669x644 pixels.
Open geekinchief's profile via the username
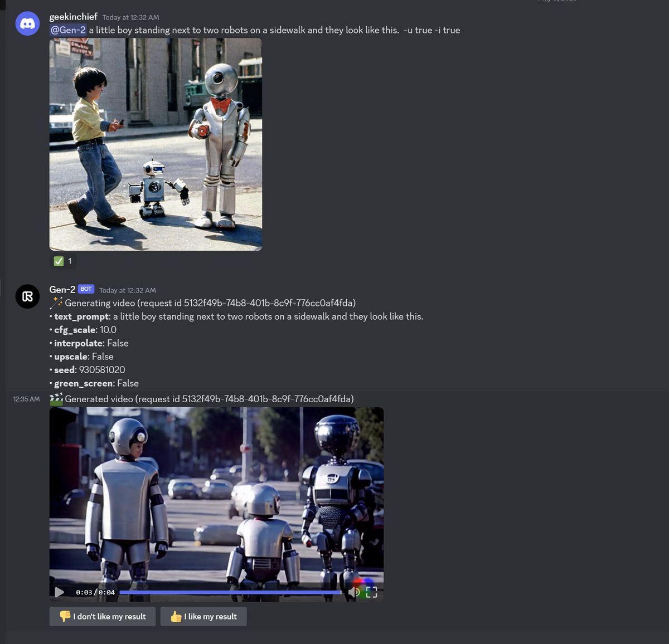[72, 17]
